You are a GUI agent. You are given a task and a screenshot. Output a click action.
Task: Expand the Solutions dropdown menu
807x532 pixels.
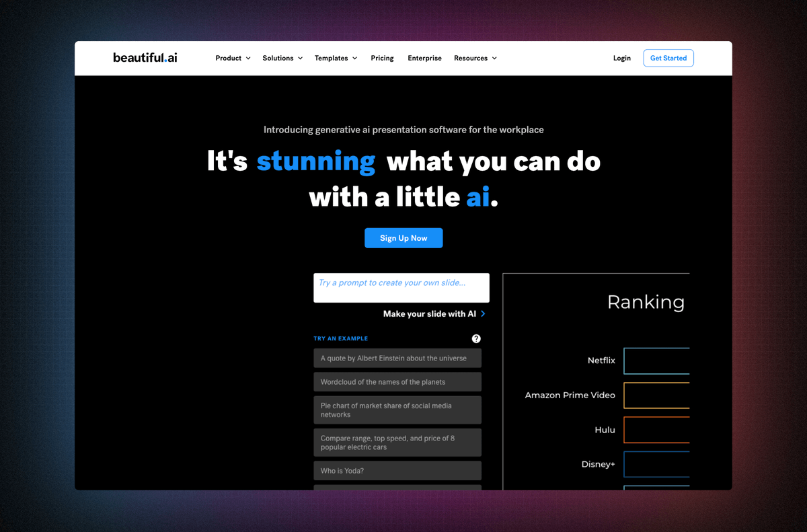(282, 59)
